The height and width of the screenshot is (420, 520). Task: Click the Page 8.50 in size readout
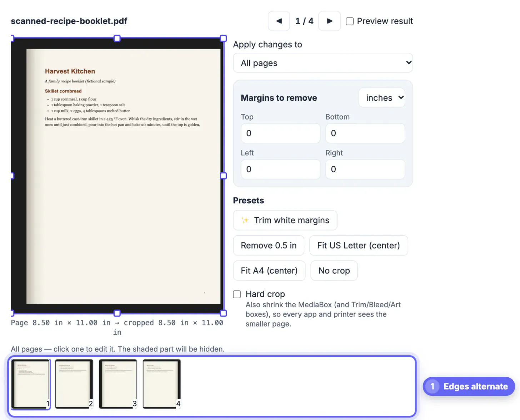coord(117,327)
